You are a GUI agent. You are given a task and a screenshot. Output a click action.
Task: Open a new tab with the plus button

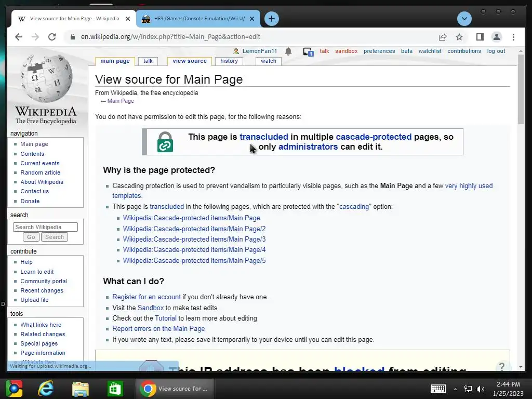click(x=271, y=19)
